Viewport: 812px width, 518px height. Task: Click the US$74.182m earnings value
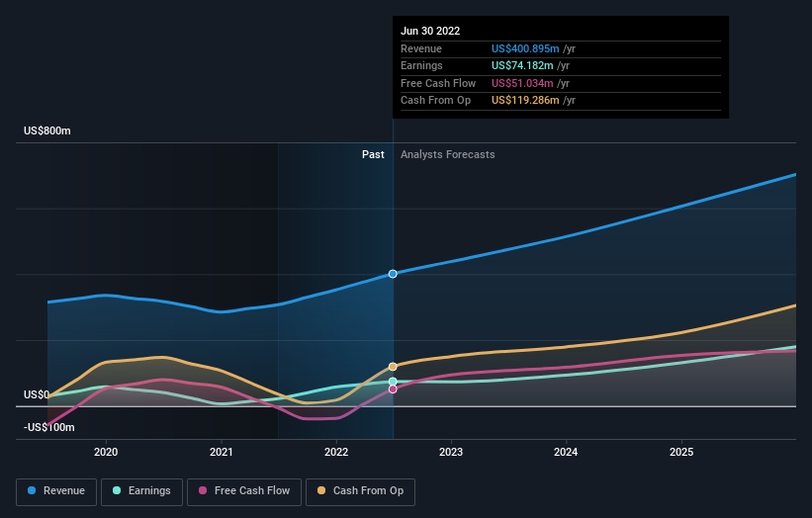(x=522, y=65)
